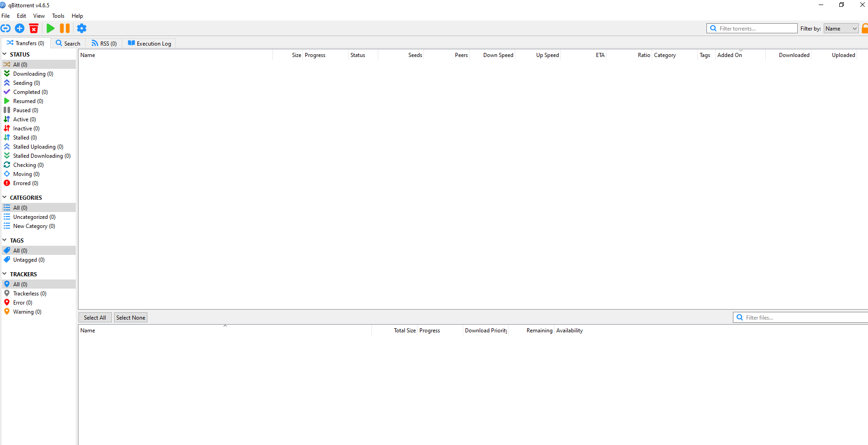Viewport: 868px width, 445px height.
Task: Select Active (0) status filter
Action: [x=39, y=119]
